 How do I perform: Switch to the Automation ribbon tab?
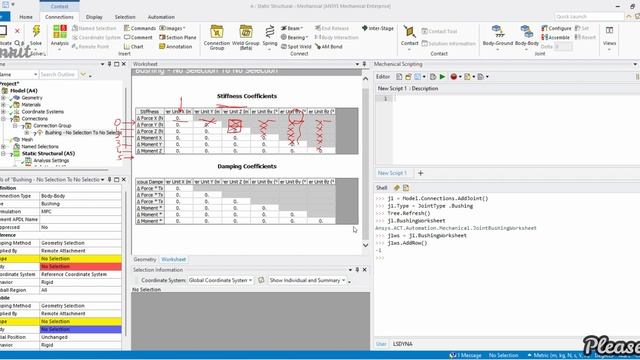[161, 17]
